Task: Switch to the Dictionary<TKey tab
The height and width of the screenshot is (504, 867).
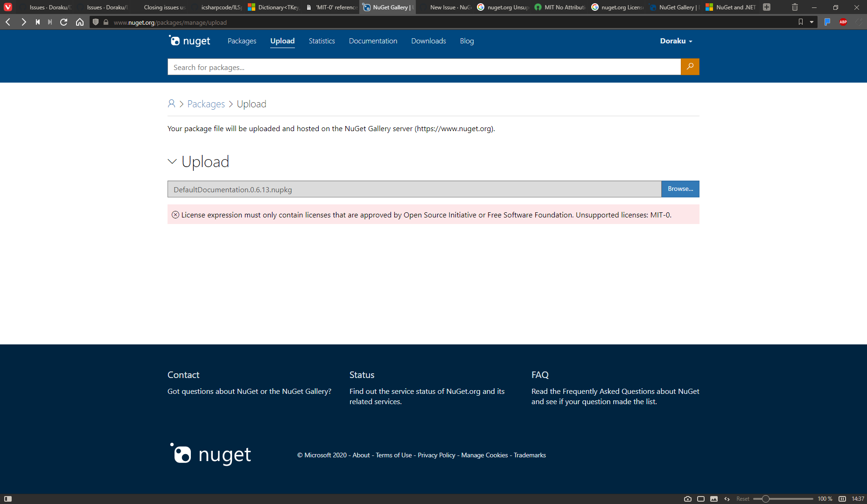Action: pyautogui.click(x=273, y=7)
